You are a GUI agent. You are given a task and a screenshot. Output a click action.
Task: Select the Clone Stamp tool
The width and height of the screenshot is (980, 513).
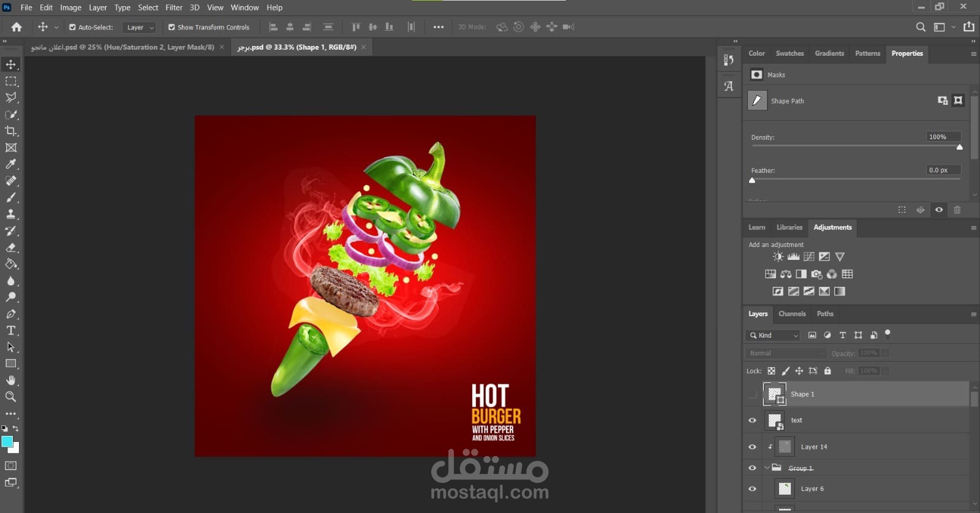(11, 214)
